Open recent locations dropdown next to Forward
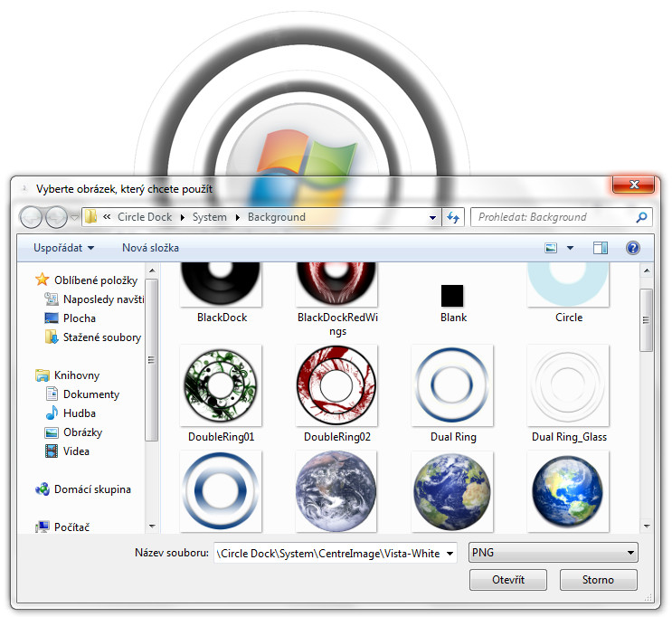Viewport: 672px width, 617px height. [74, 217]
